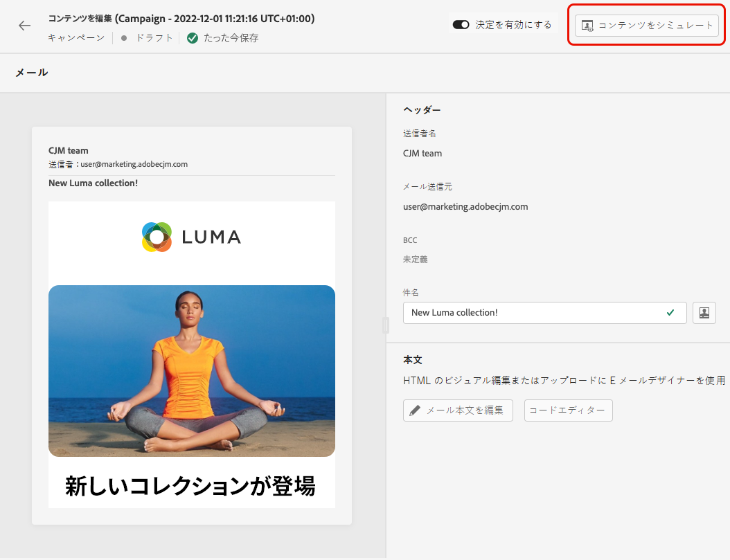Click the New Luma collection! preview subject
Image resolution: width=730 pixels, height=560 pixels.
(93, 183)
